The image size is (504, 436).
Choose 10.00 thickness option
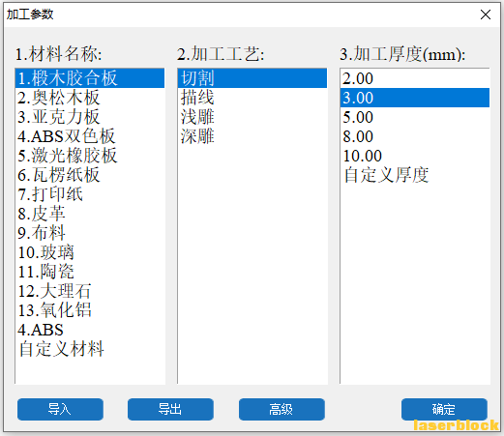[415, 156]
